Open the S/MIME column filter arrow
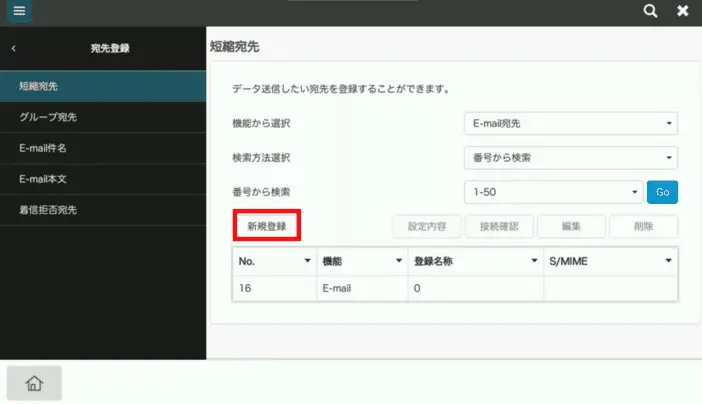Screen dimensions: 702x404 (x=667, y=260)
